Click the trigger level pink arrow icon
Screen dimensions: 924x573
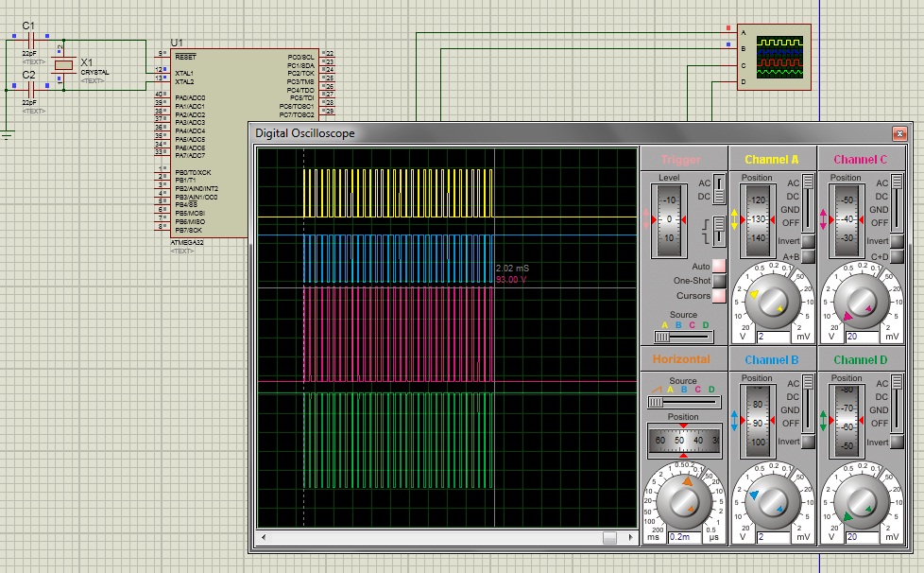[646, 219]
